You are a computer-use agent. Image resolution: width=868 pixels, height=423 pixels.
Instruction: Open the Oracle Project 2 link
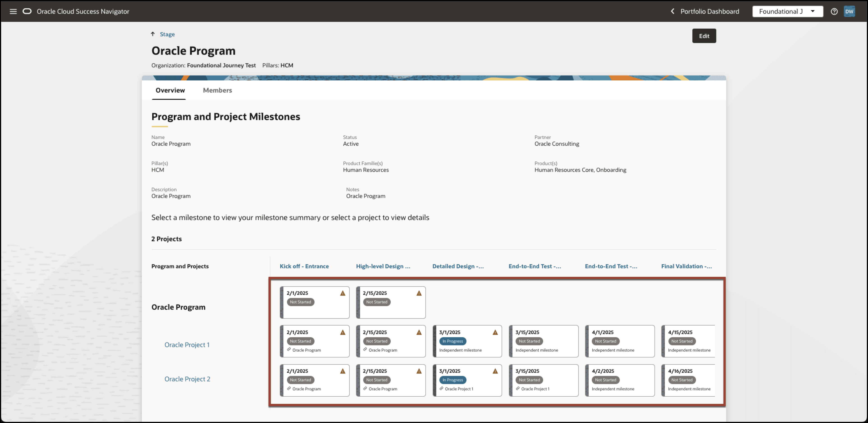click(x=187, y=379)
